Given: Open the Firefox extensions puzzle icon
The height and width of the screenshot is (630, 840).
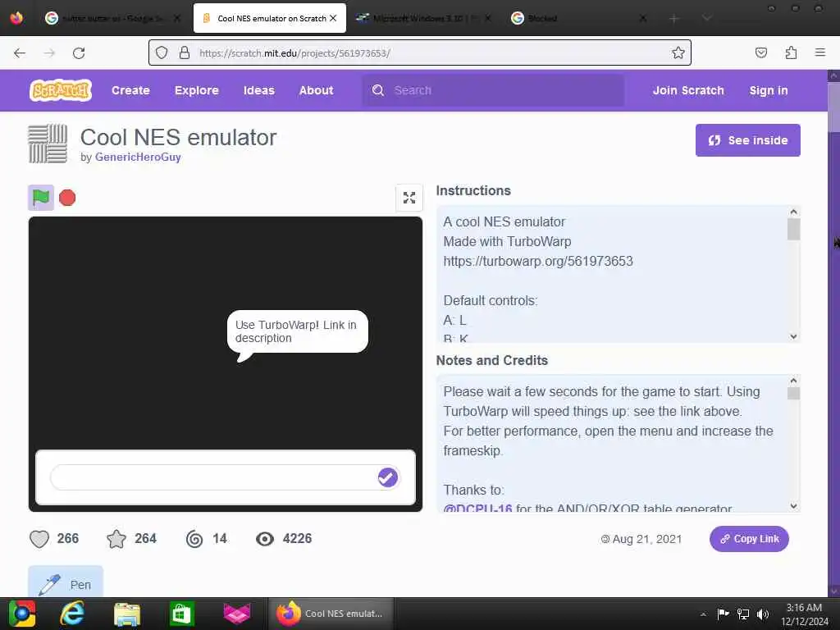Looking at the screenshot, I should [791, 52].
